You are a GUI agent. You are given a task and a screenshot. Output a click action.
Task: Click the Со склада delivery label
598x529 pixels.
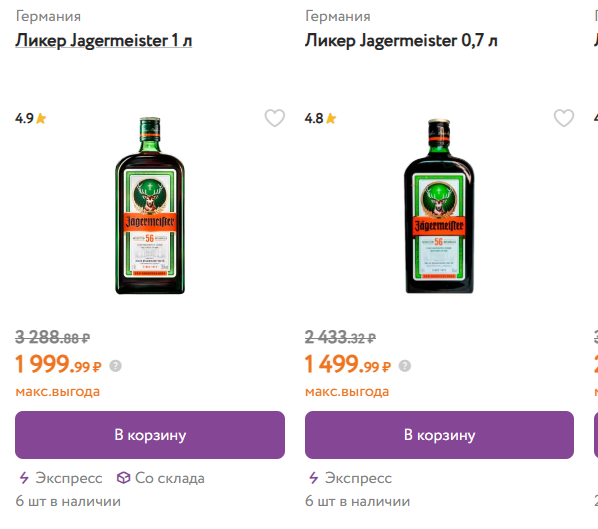point(170,478)
